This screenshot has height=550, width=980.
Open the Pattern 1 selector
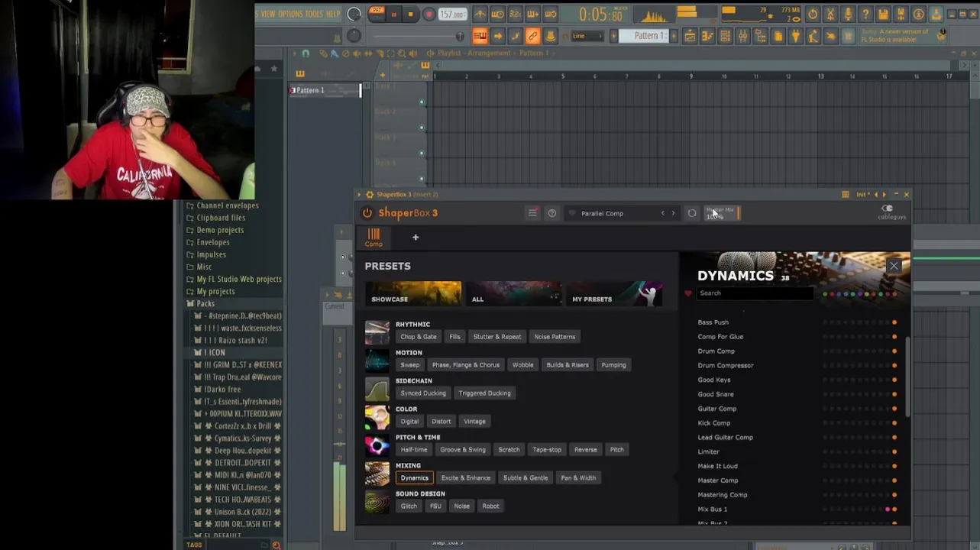click(645, 36)
